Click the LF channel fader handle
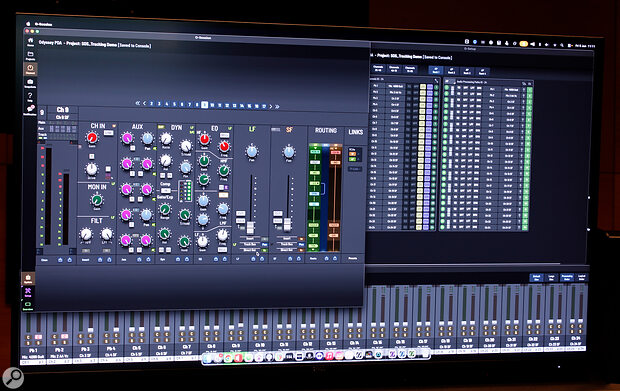This screenshot has height=391, width=620. click(x=250, y=227)
